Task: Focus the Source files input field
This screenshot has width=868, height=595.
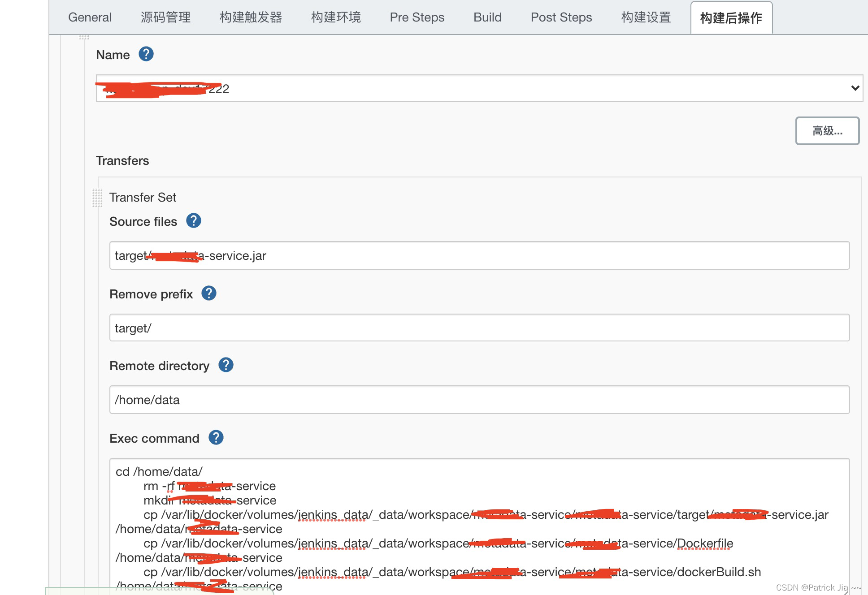Action: point(479,255)
